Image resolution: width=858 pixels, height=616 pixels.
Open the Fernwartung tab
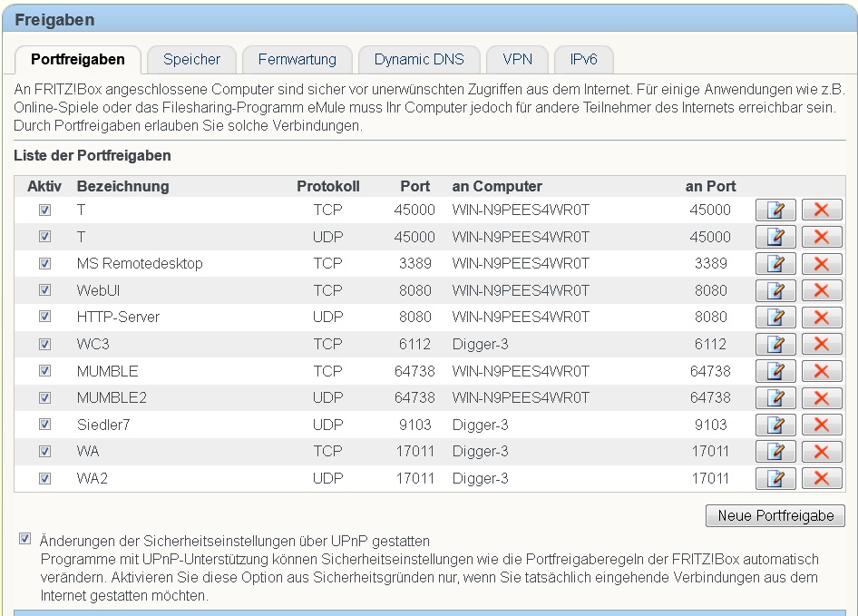point(297,59)
